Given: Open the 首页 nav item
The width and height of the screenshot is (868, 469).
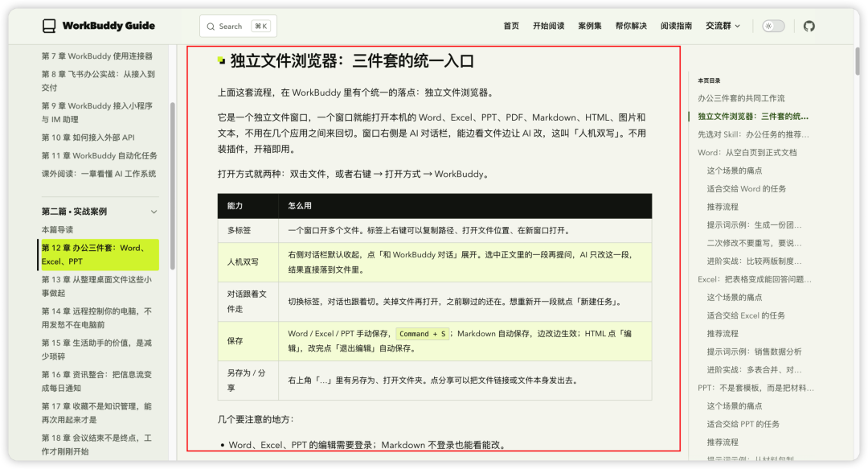Looking at the screenshot, I should point(511,26).
